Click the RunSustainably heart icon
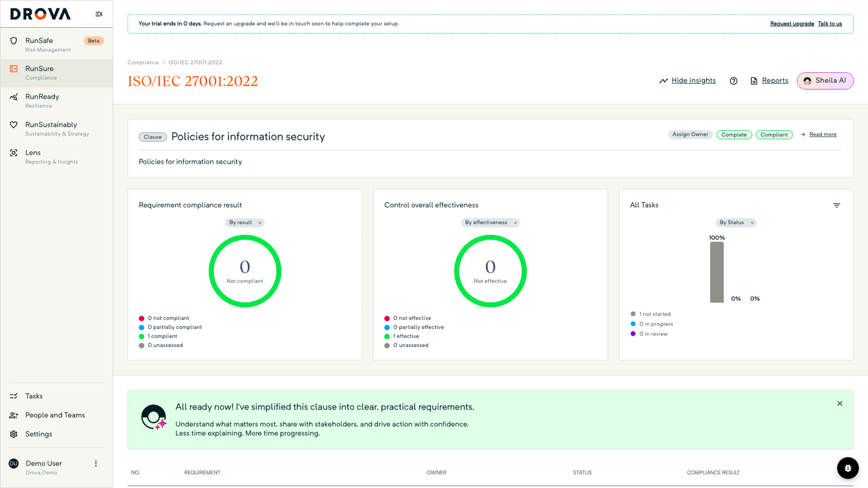The height and width of the screenshot is (488, 868). coord(14,125)
